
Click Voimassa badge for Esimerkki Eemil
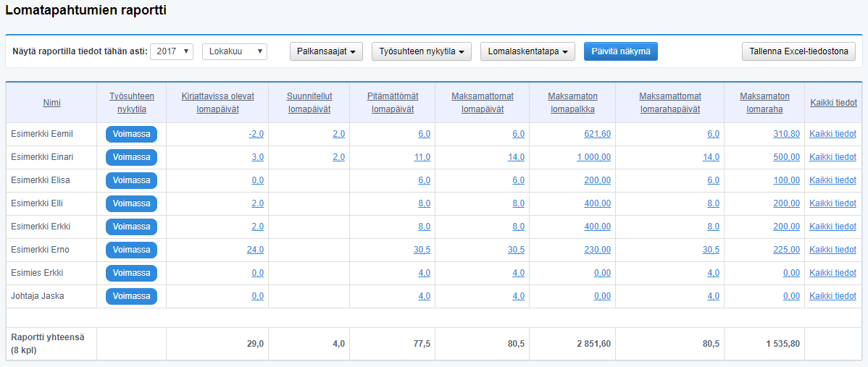coord(131,134)
